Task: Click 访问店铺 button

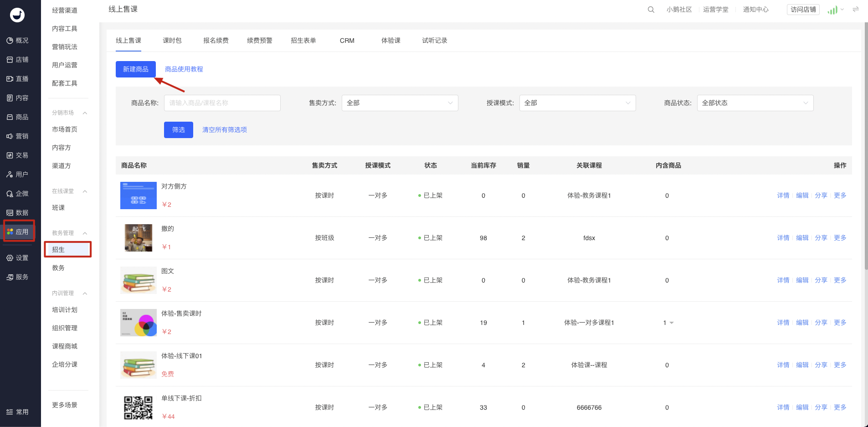Action: coord(803,10)
